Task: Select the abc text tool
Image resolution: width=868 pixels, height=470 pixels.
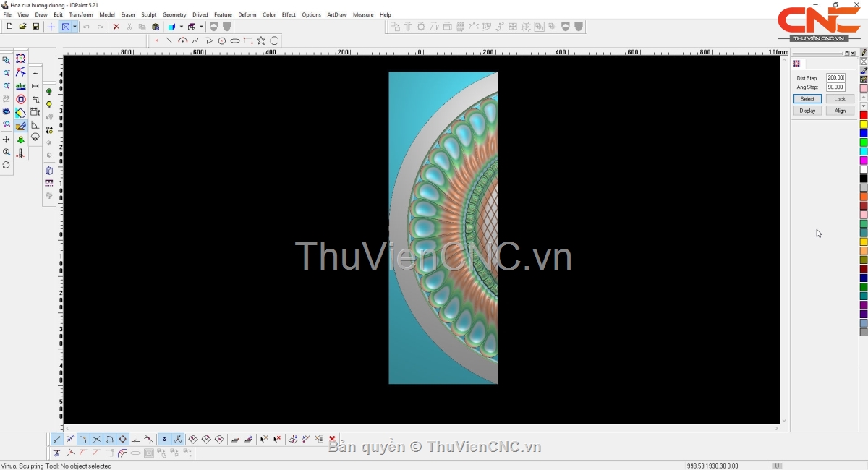Action: [x=21, y=86]
